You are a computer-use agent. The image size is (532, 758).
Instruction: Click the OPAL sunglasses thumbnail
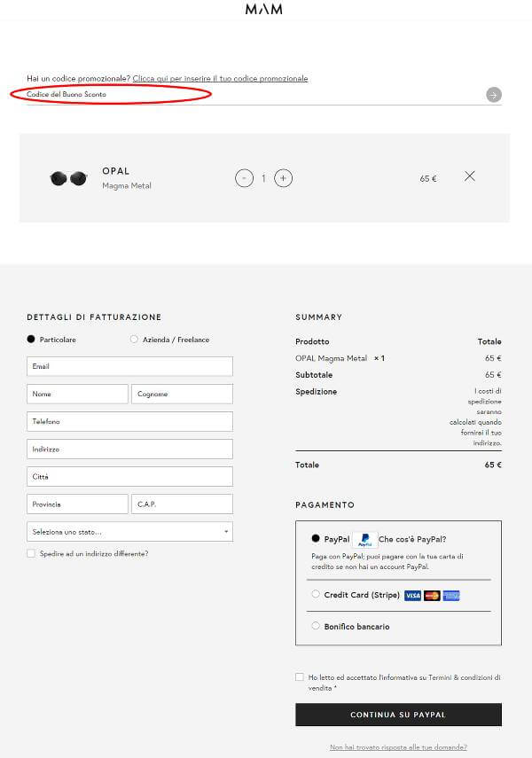(68, 178)
